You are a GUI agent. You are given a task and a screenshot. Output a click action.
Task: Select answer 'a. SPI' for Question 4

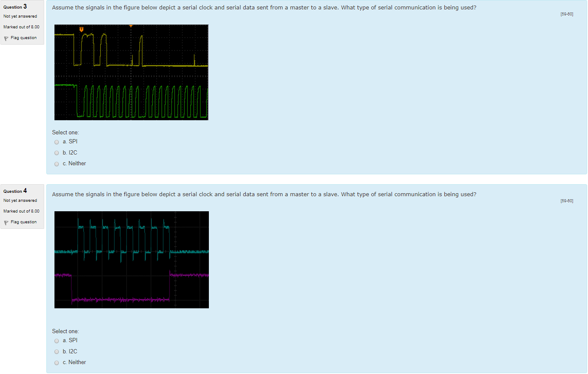pos(56,341)
